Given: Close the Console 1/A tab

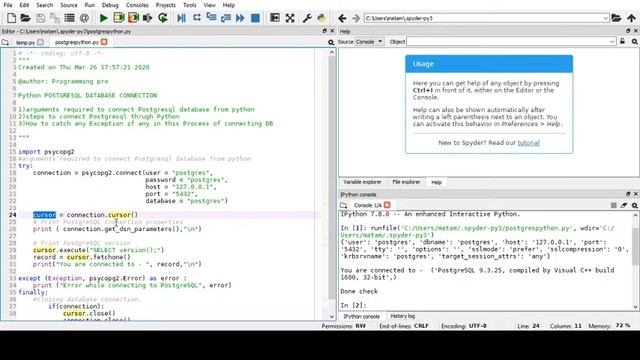Looking at the screenshot, I should click(387, 205).
